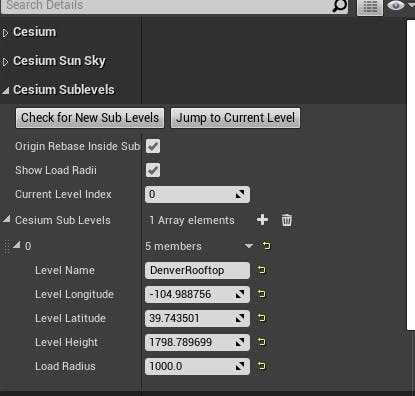
Task: Click the 'Show Load Radii' label
Action: tap(56, 170)
